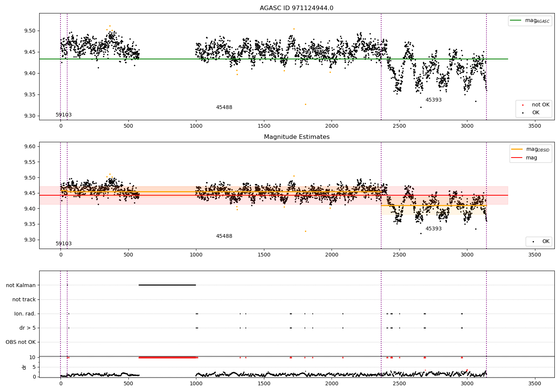Click the 1000 x-tick under AGASC ID plot
The image size is (560, 392).
196,126
